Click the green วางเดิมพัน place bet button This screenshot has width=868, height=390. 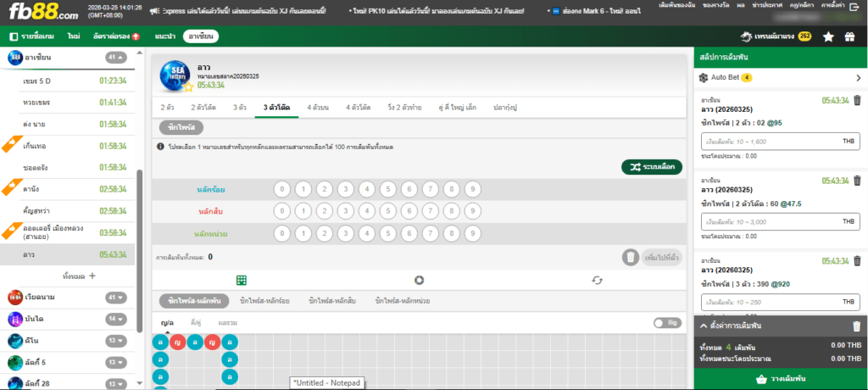point(781,379)
